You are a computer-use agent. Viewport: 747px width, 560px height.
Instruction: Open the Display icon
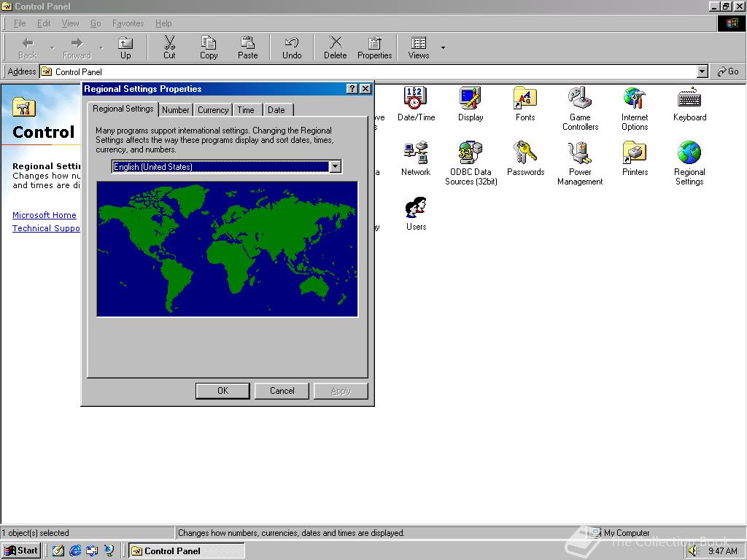471,104
